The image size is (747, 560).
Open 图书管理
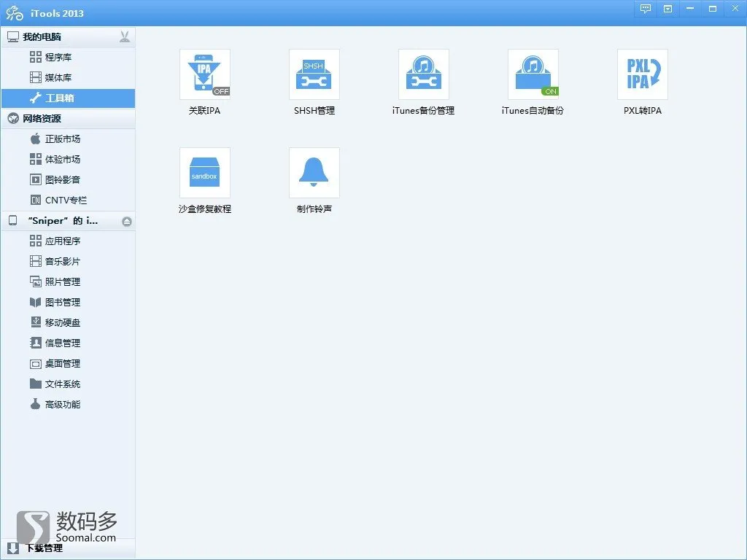(68, 303)
